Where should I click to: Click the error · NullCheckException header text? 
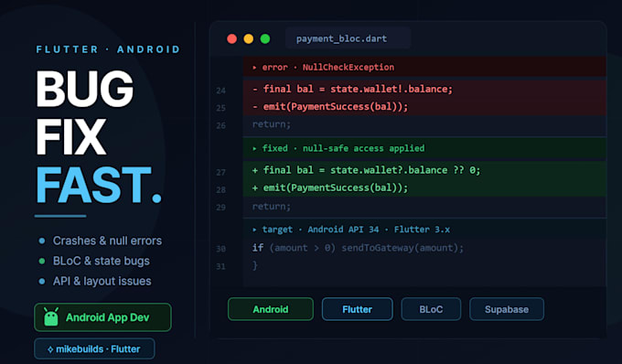(328, 67)
